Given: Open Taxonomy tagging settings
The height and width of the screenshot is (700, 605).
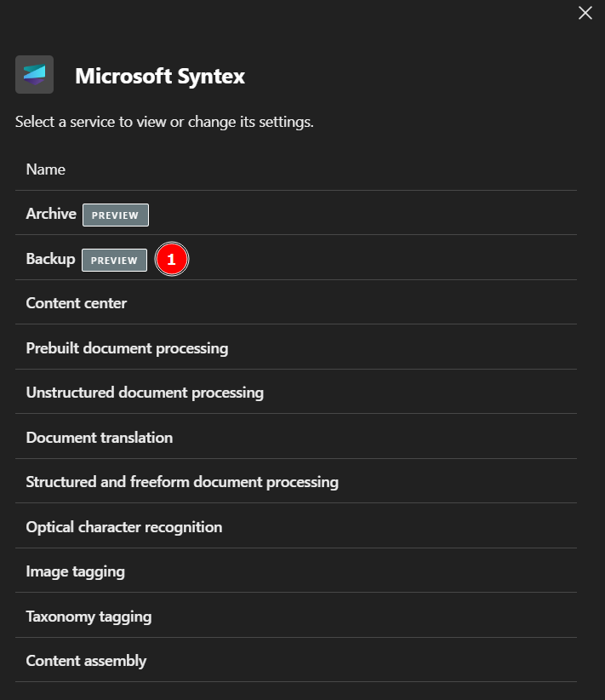Looking at the screenshot, I should point(88,617).
